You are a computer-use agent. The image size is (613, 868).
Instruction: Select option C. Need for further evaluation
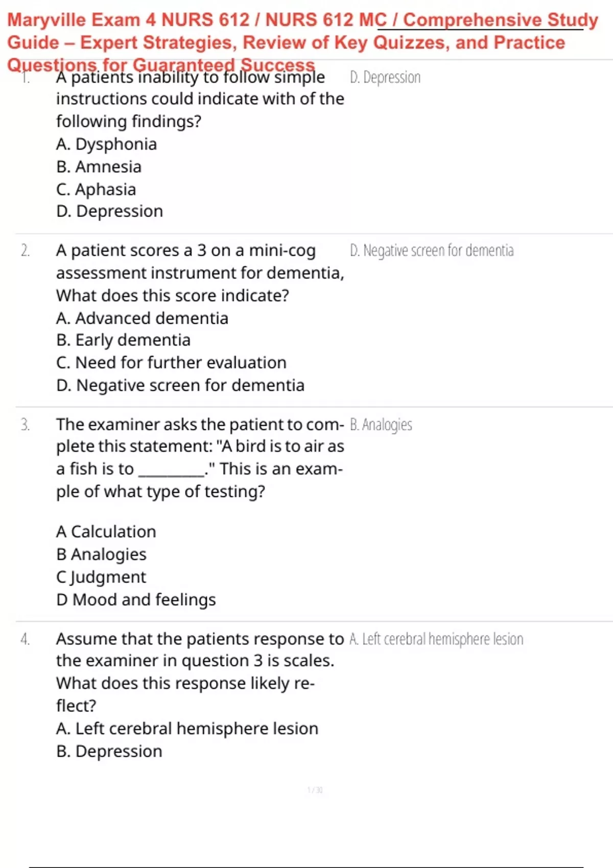171,363
